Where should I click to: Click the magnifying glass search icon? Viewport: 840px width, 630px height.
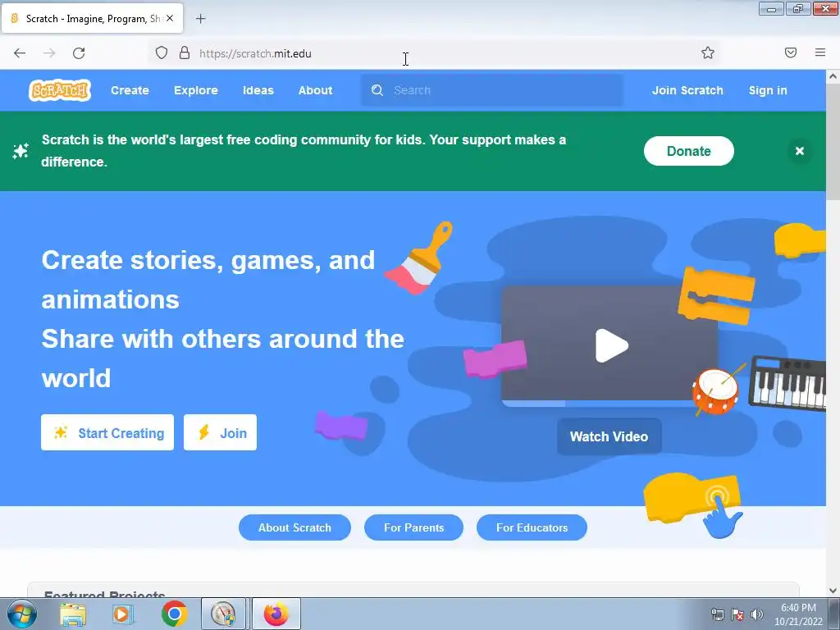pyautogui.click(x=377, y=90)
